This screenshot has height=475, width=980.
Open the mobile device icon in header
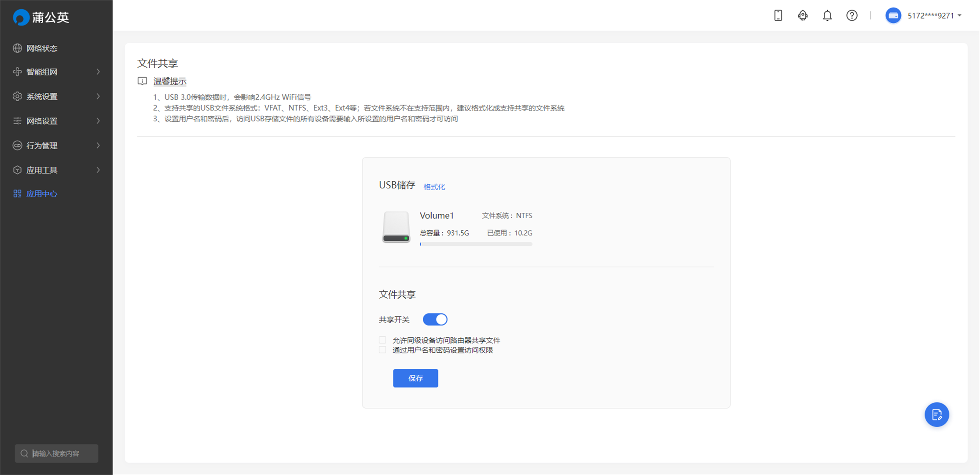(x=778, y=15)
